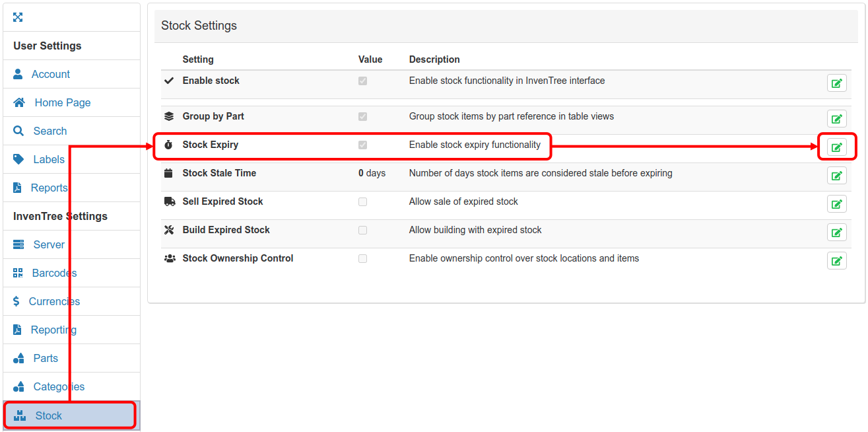Image resolution: width=868 pixels, height=432 pixels.
Task: Click the Search settings magnifier icon
Action: [18, 131]
